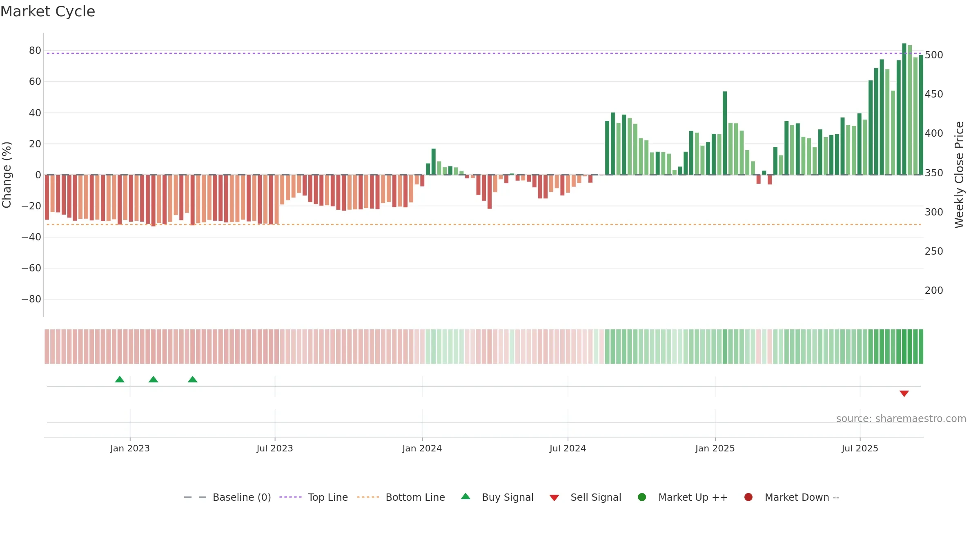Viewport: 980px width, 551px height.
Task: Click the dark green bar peaking near 17% in January 2024
Action: coord(434,162)
